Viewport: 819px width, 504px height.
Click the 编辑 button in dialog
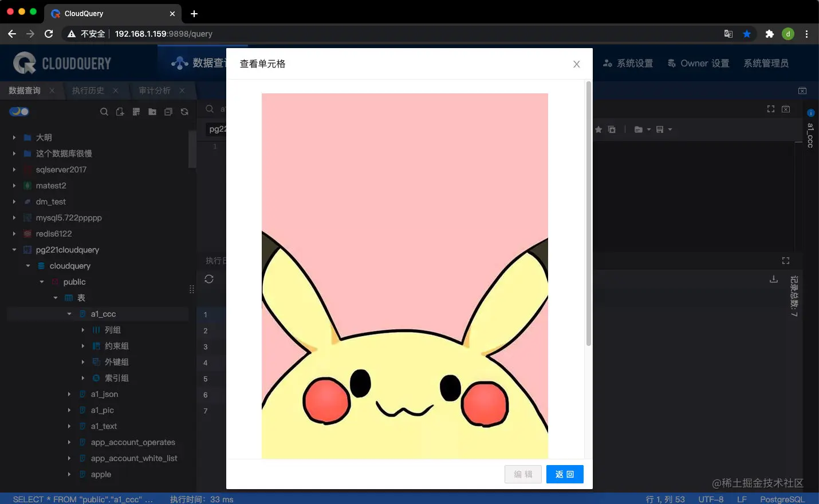click(523, 474)
